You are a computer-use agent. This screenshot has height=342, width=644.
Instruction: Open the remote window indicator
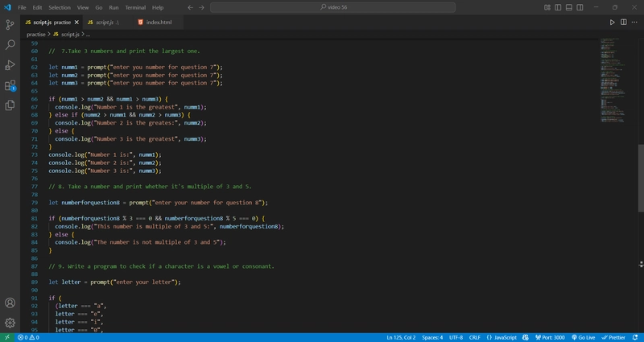coord(7,337)
